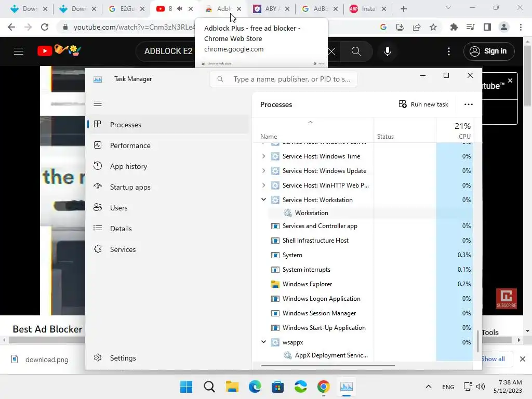Image resolution: width=532 pixels, height=399 pixels.
Task: Clear the YouTube search box
Action: pos(332,51)
